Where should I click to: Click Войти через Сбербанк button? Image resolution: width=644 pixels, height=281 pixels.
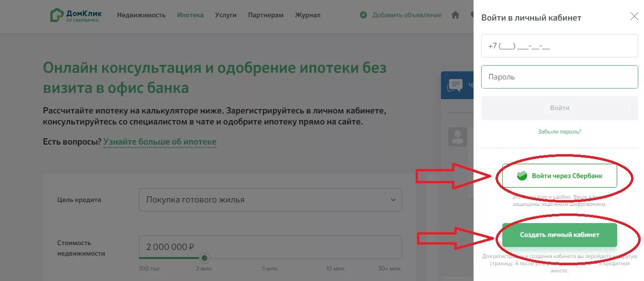pos(559,176)
